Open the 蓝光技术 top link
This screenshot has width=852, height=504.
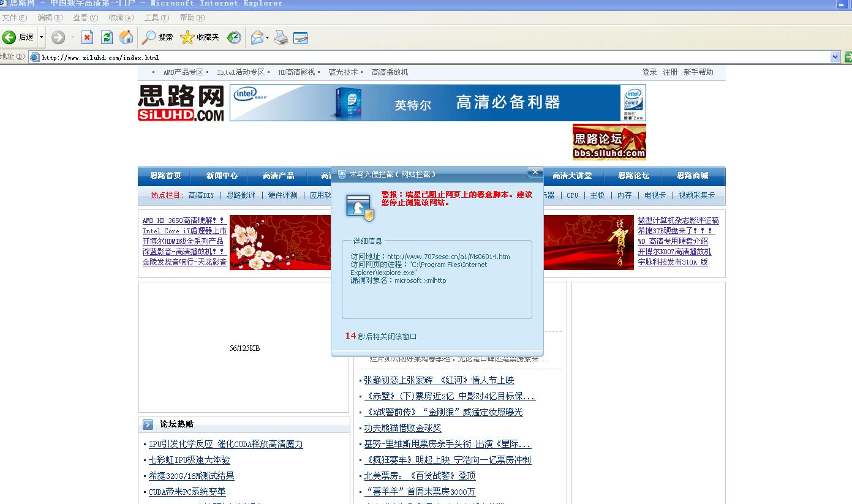click(343, 72)
